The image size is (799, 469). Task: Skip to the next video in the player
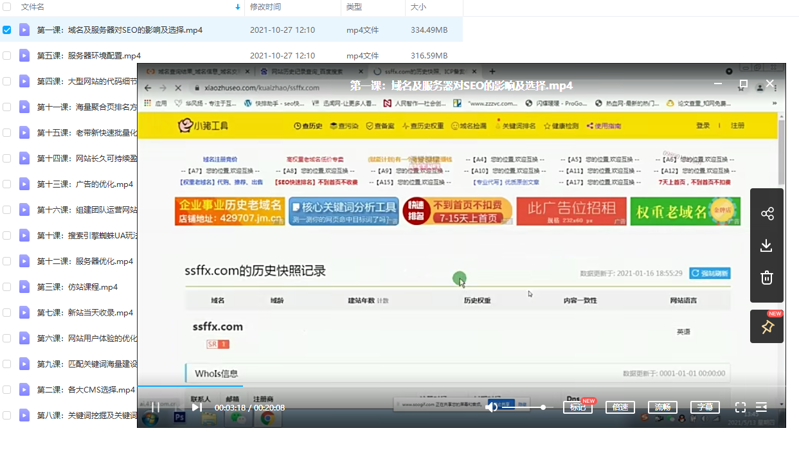point(197,407)
